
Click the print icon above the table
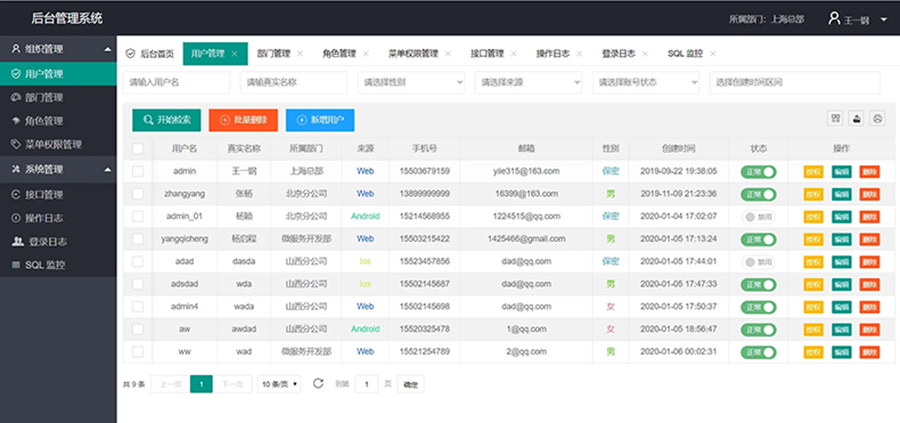(x=877, y=118)
